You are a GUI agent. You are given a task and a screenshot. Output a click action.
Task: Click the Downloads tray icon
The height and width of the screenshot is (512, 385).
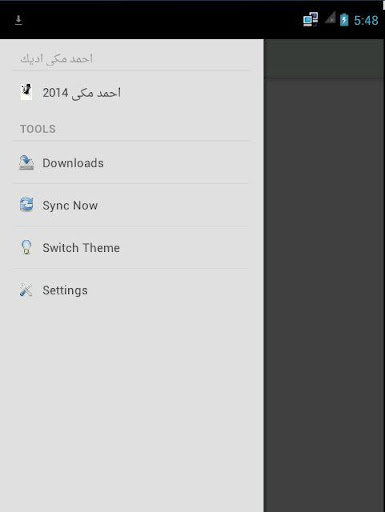point(26,163)
